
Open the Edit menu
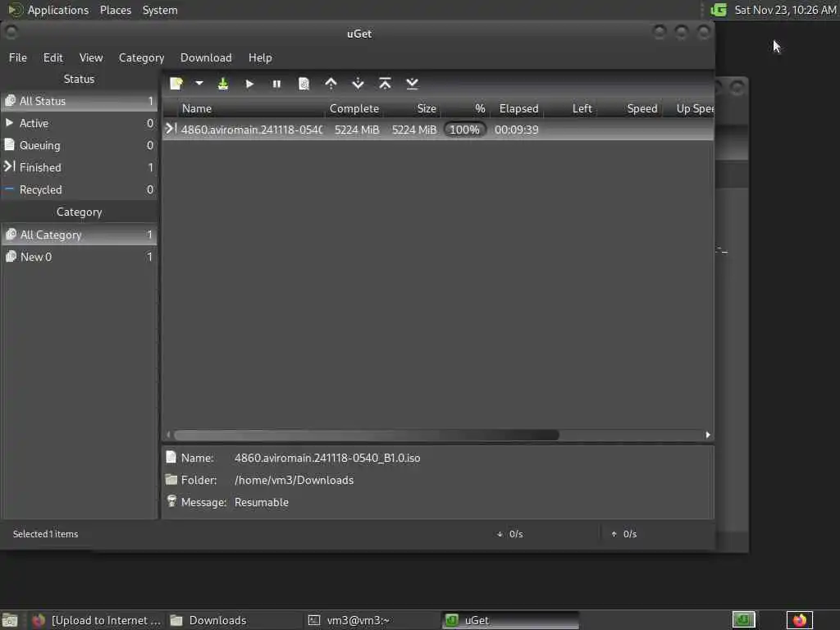[x=53, y=57]
